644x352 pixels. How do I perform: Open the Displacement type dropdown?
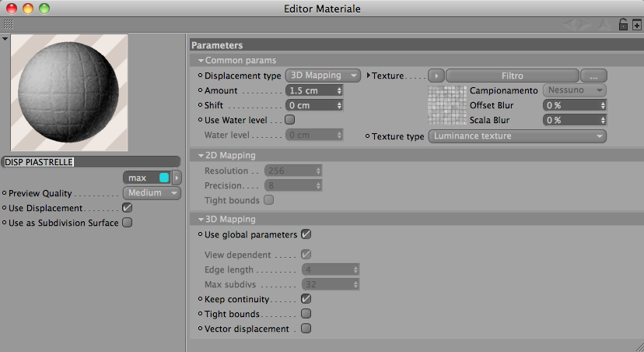pos(323,76)
